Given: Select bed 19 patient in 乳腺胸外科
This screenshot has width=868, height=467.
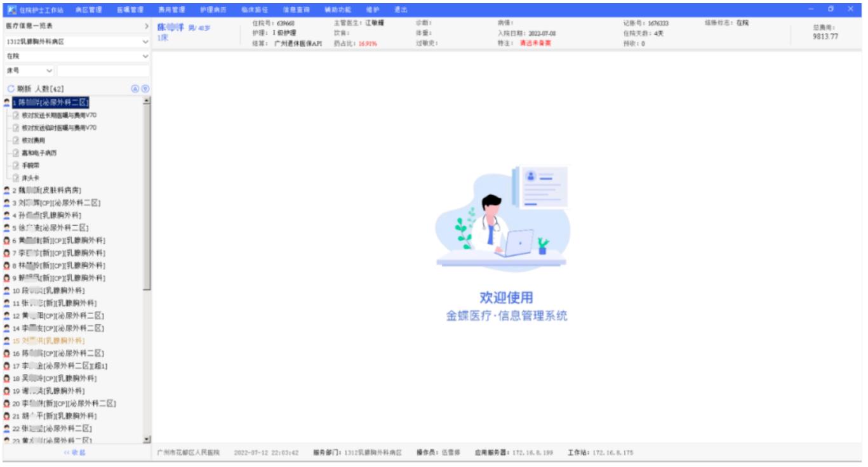Looking at the screenshot, I should pyautogui.click(x=48, y=391).
